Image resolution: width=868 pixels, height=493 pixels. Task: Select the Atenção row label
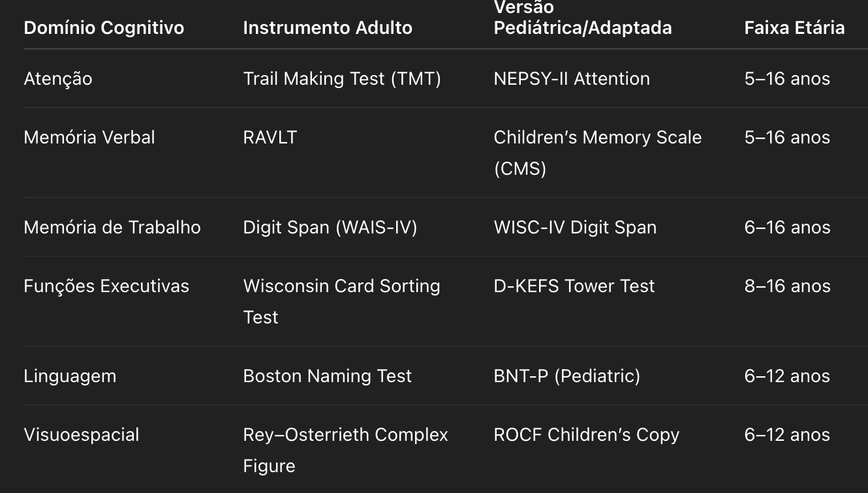click(x=58, y=79)
